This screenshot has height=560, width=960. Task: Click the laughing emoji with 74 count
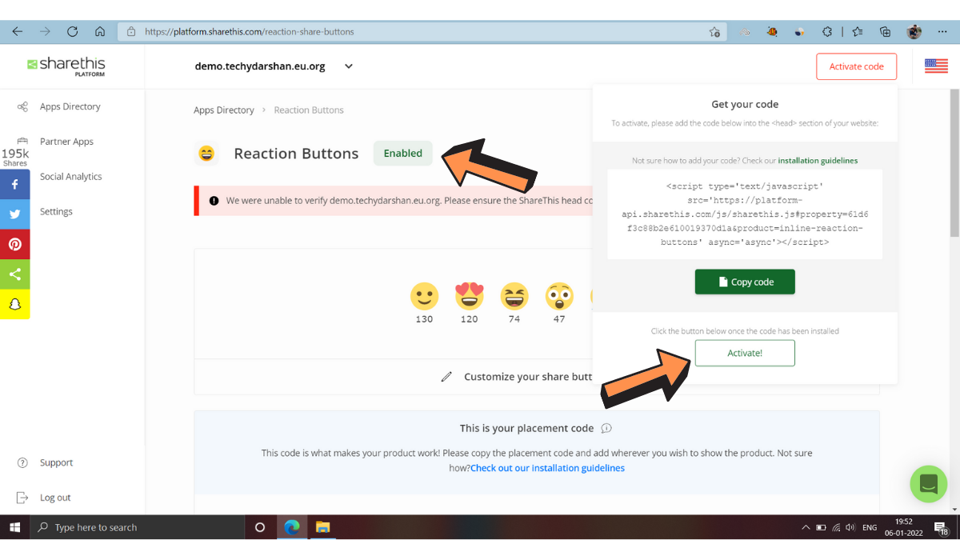pos(514,296)
